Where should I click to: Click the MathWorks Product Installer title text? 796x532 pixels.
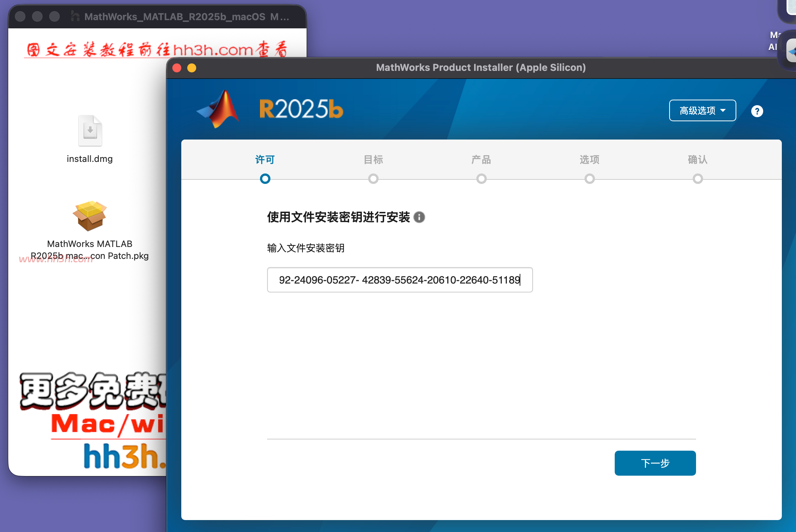tap(481, 68)
